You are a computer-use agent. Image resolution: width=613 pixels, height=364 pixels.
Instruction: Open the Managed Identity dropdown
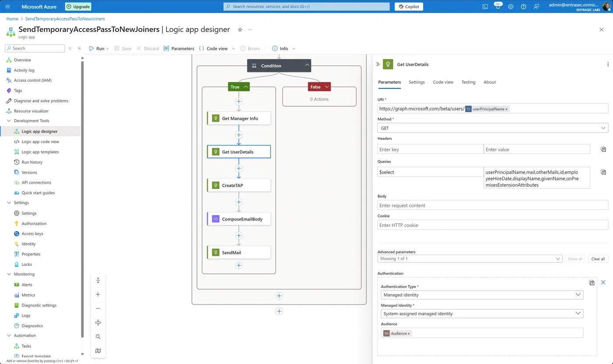click(x=482, y=314)
